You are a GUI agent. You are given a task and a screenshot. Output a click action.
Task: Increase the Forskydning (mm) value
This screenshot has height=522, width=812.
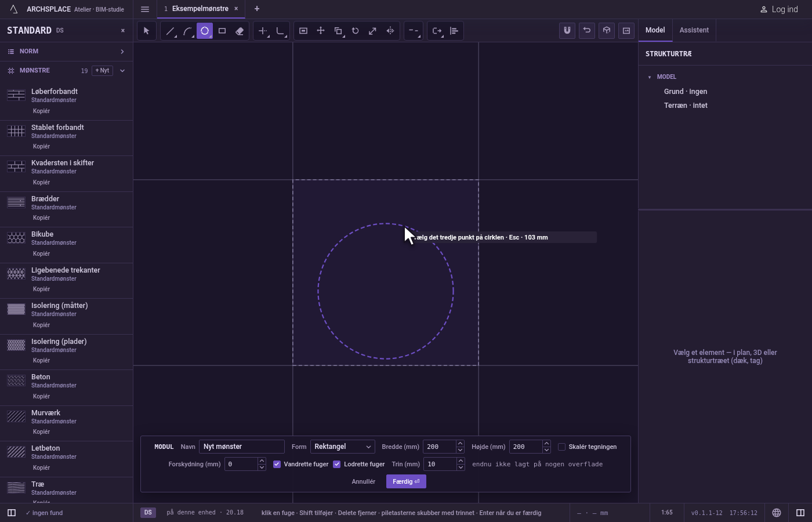coord(262,461)
